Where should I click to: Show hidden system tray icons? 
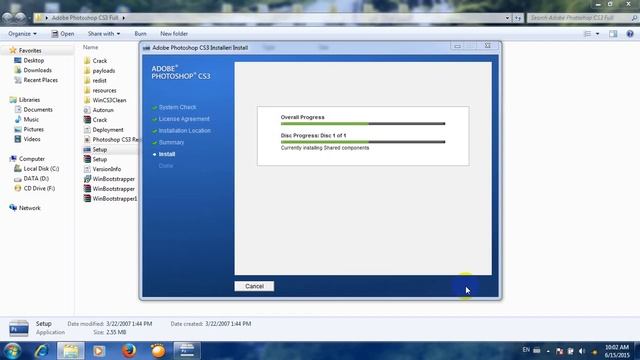coord(548,351)
